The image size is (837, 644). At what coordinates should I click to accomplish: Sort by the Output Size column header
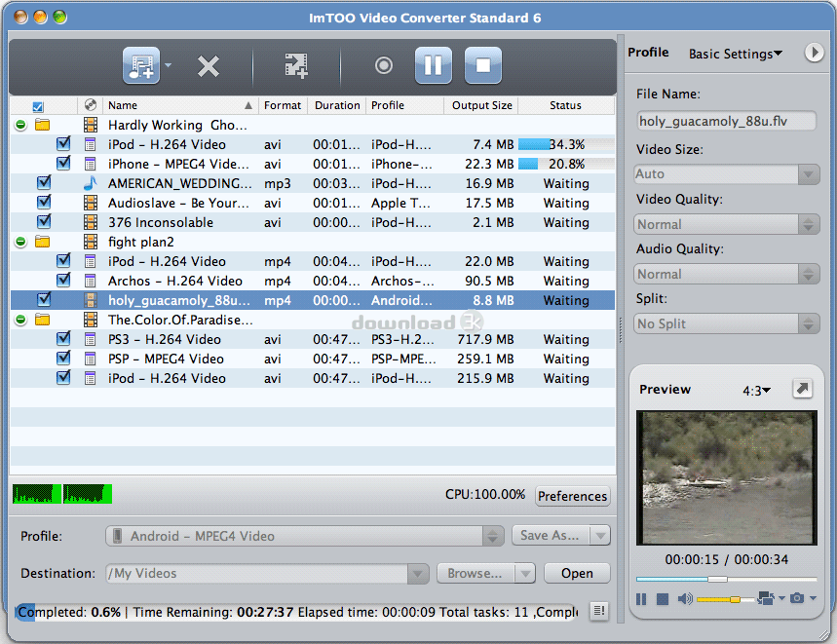481,105
